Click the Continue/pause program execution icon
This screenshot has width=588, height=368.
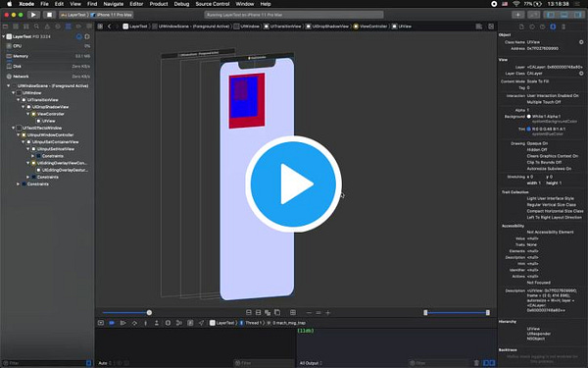pyautogui.click(x=122, y=323)
